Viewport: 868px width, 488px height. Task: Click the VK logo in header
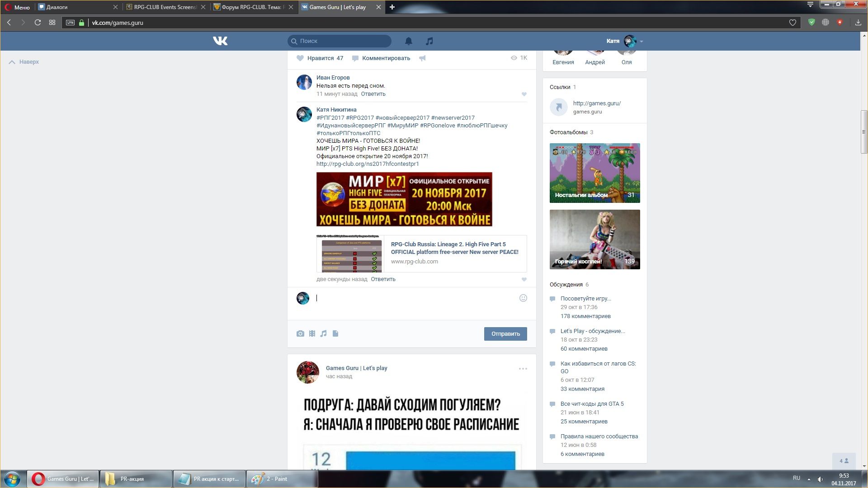pos(220,41)
